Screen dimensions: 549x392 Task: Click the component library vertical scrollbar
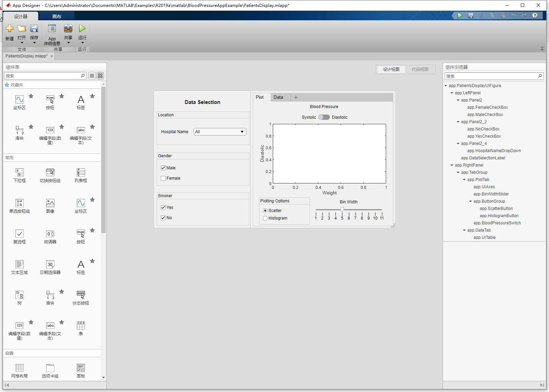(103, 160)
